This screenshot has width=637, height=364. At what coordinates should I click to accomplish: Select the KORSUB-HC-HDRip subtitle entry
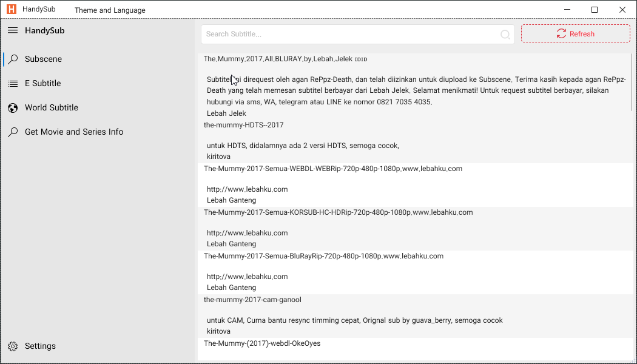tap(338, 212)
